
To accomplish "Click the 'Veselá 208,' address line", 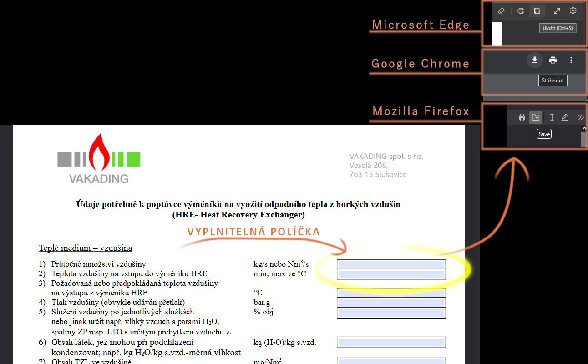I will pyautogui.click(x=369, y=165).
